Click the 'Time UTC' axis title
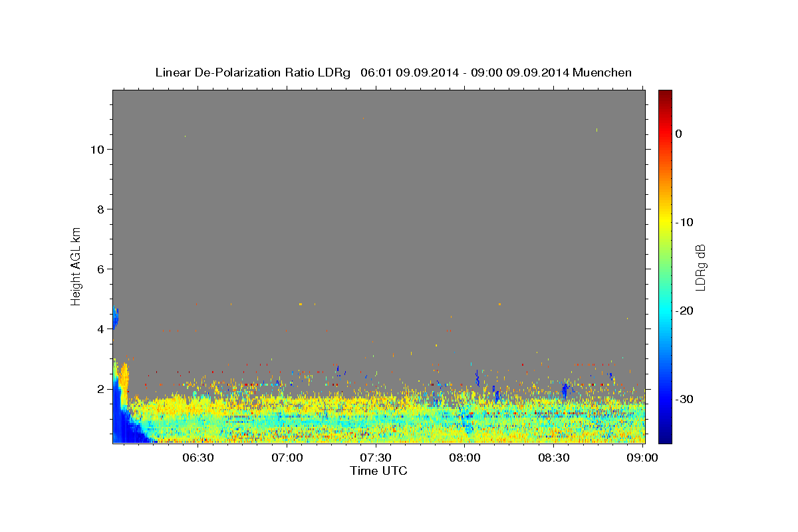This screenshot has height=532, width=798. pyautogui.click(x=378, y=471)
